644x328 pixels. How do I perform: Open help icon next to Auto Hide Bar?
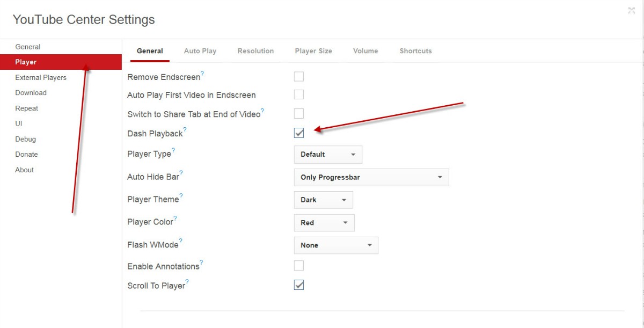tap(181, 173)
